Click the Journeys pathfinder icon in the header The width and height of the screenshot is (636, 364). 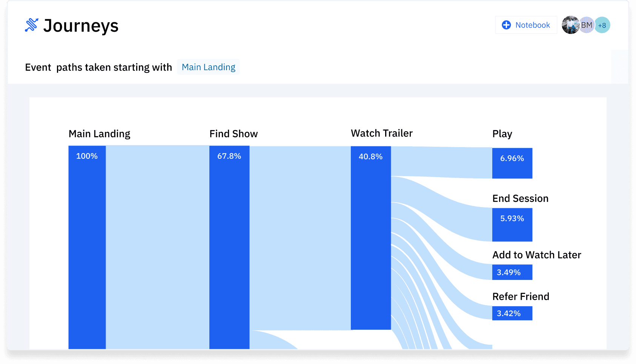[x=32, y=25]
